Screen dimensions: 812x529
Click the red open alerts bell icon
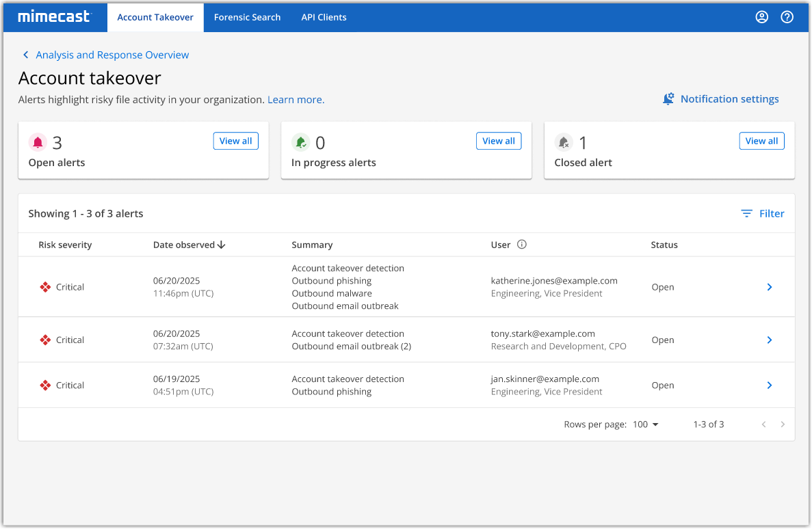[x=38, y=142]
